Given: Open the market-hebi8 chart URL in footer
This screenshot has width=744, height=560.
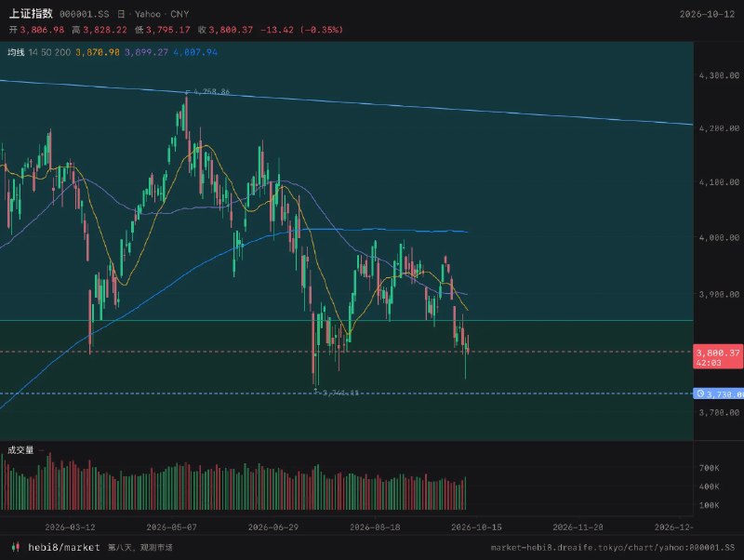Looking at the screenshot, I should (x=613, y=547).
